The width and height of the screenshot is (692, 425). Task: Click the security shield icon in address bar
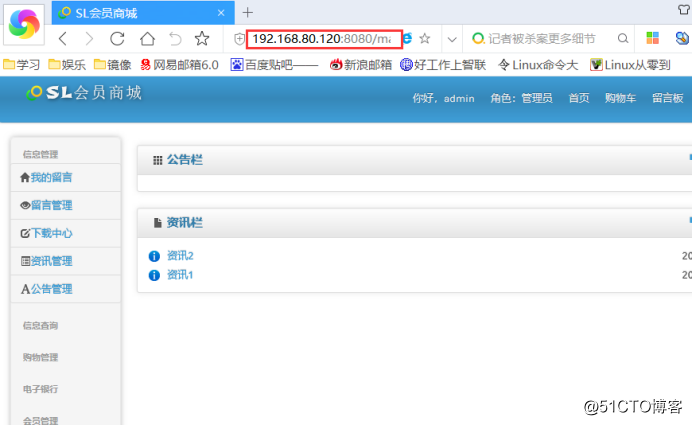[239, 39]
